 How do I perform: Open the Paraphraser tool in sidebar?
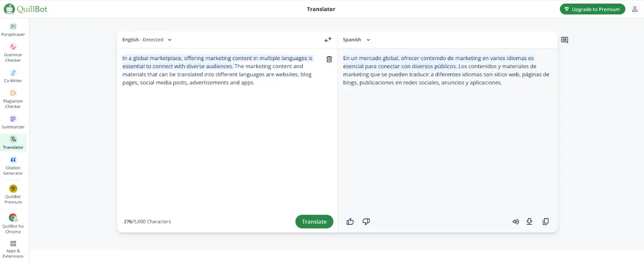(13, 29)
